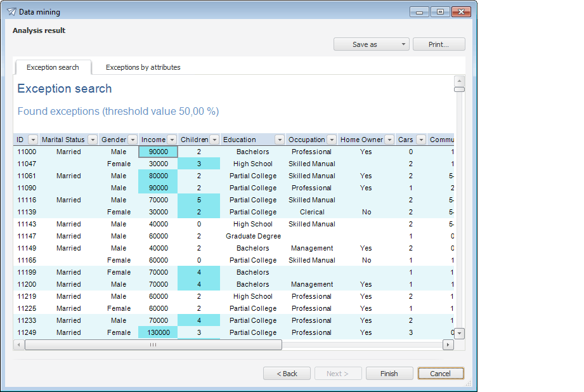Viewport: 584px width, 392px height.
Task: Open the Marital Status column filter arrow
Action: coord(93,140)
